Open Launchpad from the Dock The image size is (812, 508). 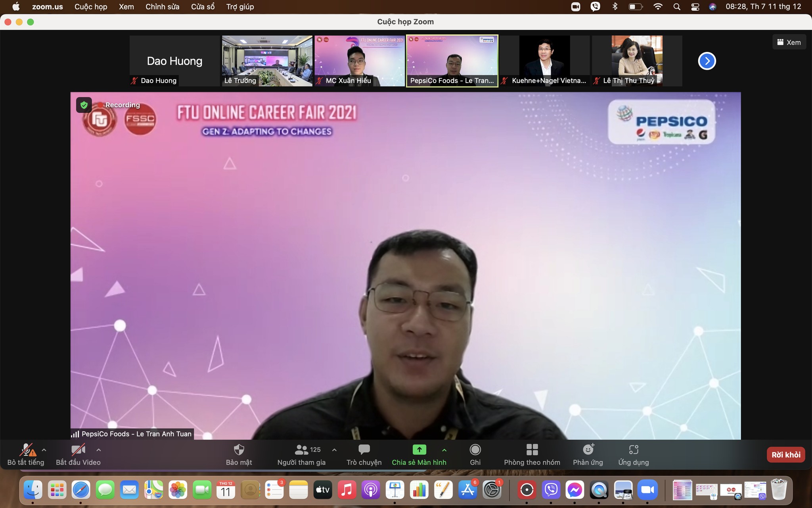(57, 490)
